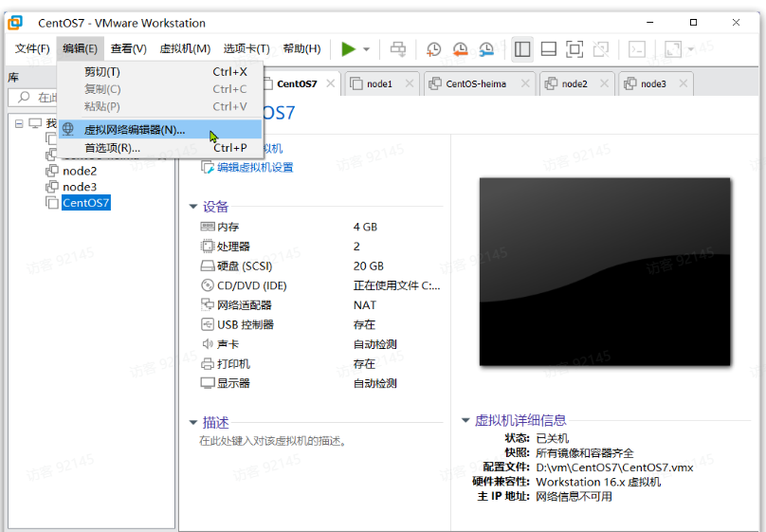766x532 pixels.
Task: Collapse the 设备 section
Action: 193,207
